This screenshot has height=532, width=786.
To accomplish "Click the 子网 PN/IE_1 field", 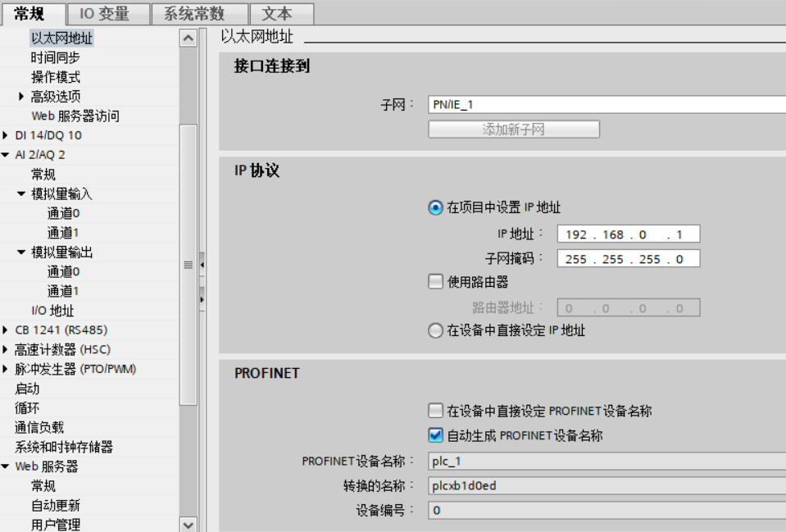I will pyautogui.click(x=607, y=105).
